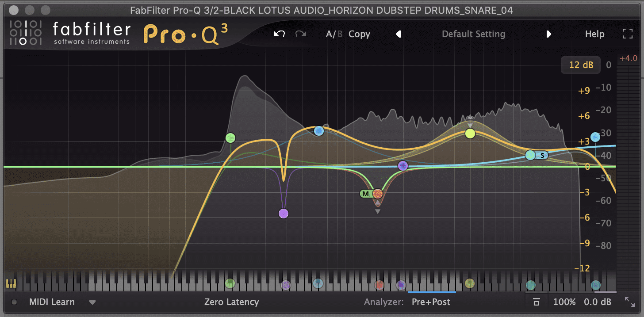Enable the MIDI Learn indicator button

click(14, 302)
